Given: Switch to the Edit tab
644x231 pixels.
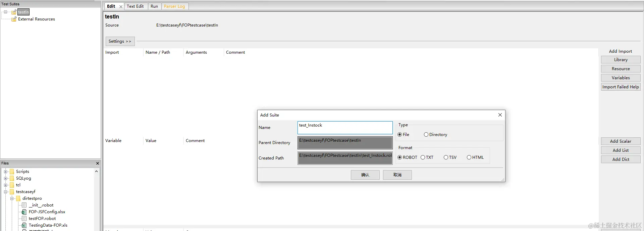Looking at the screenshot, I should (111, 6).
